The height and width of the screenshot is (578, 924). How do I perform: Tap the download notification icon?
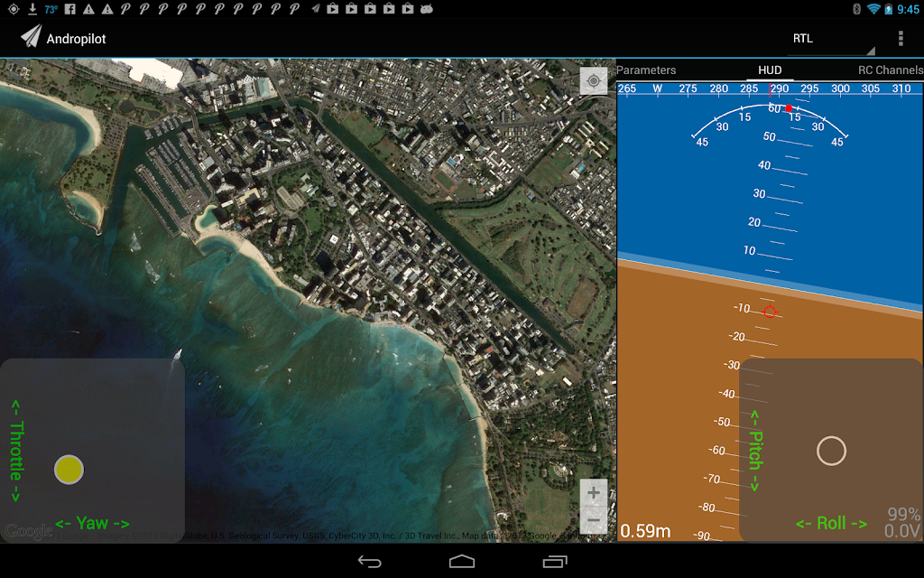[x=32, y=9]
